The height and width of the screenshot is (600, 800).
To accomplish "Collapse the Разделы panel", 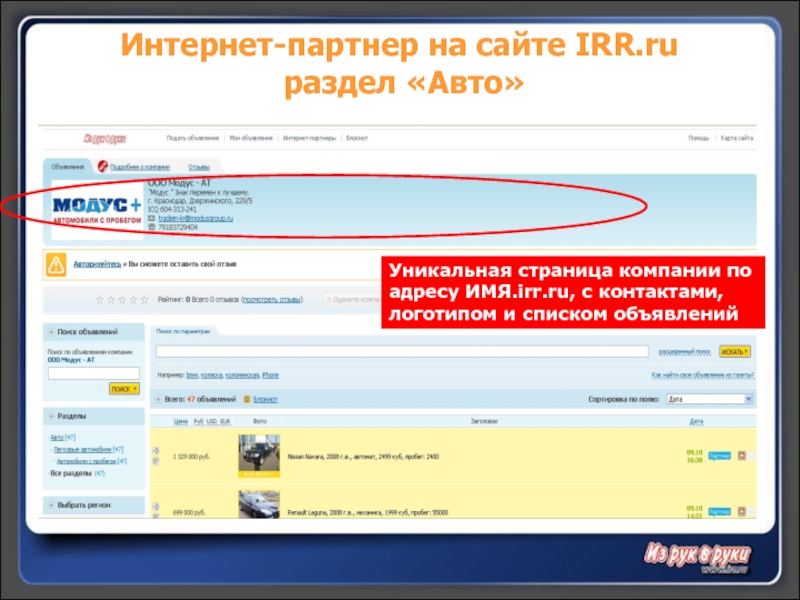I will (51, 416).
